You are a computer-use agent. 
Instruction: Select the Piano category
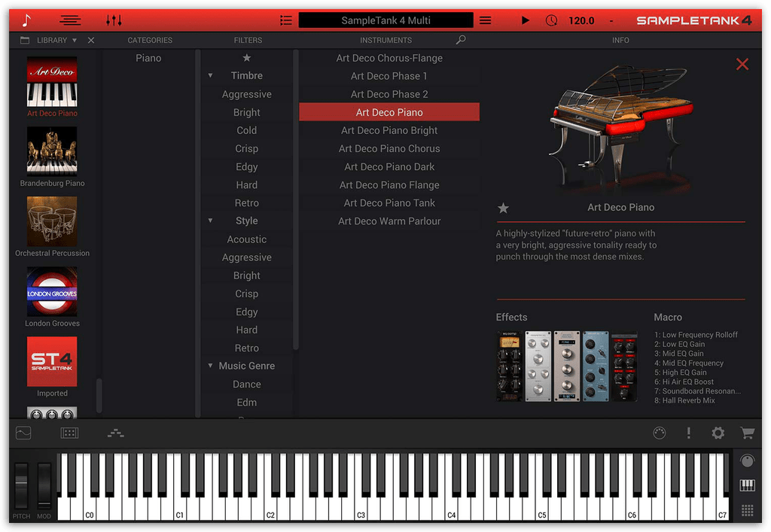148,58
